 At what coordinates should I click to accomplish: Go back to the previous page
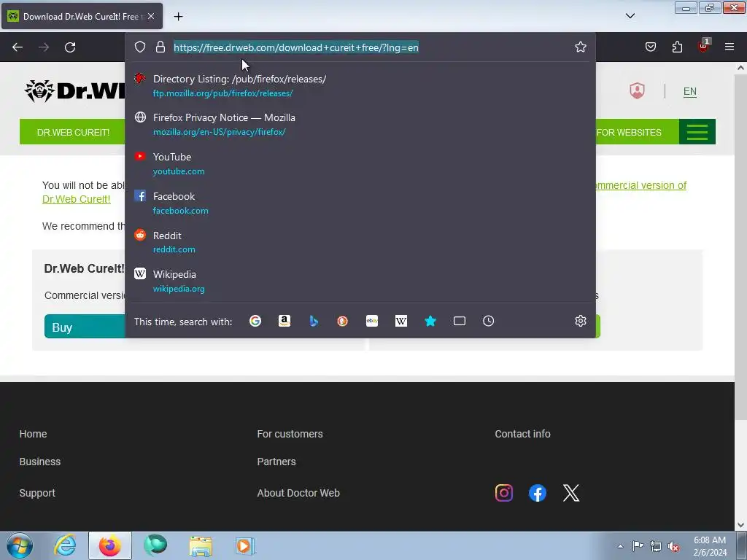[18, 47]
